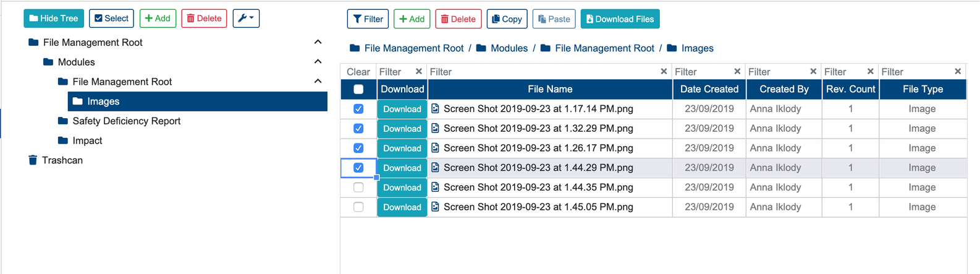Click Download Files button
This screenshot has height=274, width=980.
coord(620,19)
